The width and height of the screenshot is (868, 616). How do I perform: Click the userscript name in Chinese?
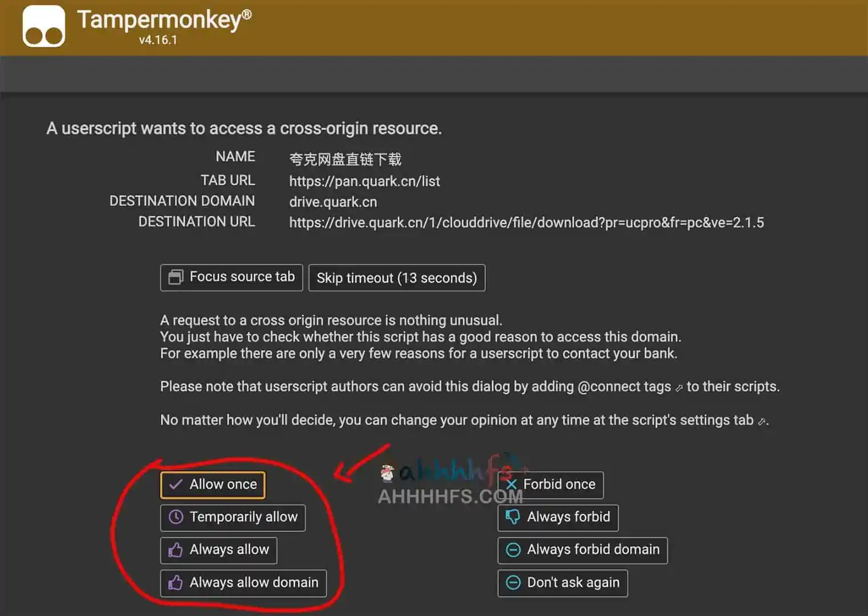(x=345, y=159)
